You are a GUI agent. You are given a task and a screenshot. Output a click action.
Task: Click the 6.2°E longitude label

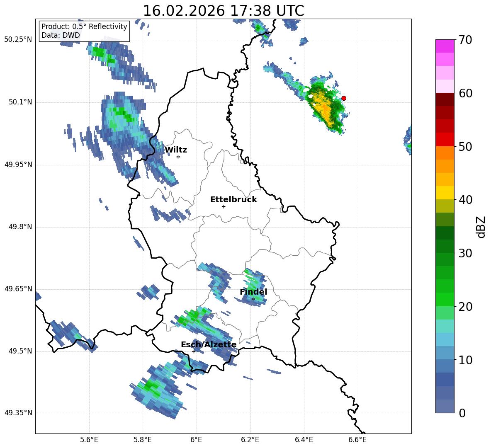pyautogui.click(x=250, y=440)
